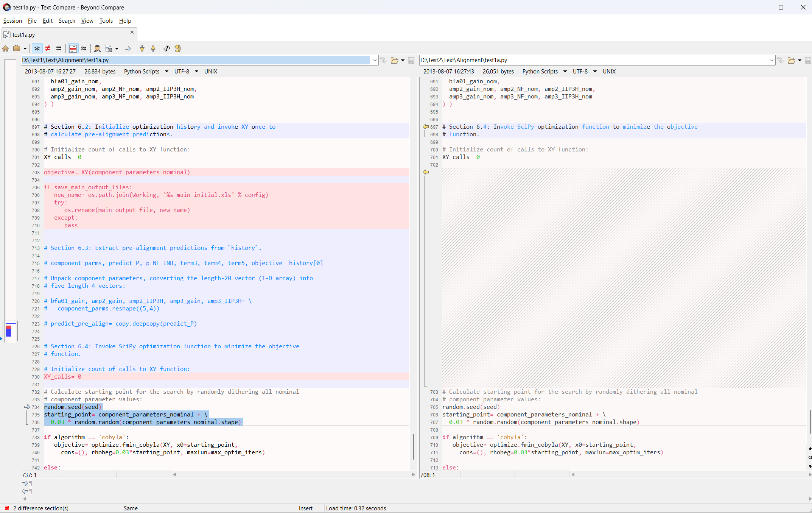Toggle Show All asterisk filter
This screenshot has height=513, width=812.
37,48
